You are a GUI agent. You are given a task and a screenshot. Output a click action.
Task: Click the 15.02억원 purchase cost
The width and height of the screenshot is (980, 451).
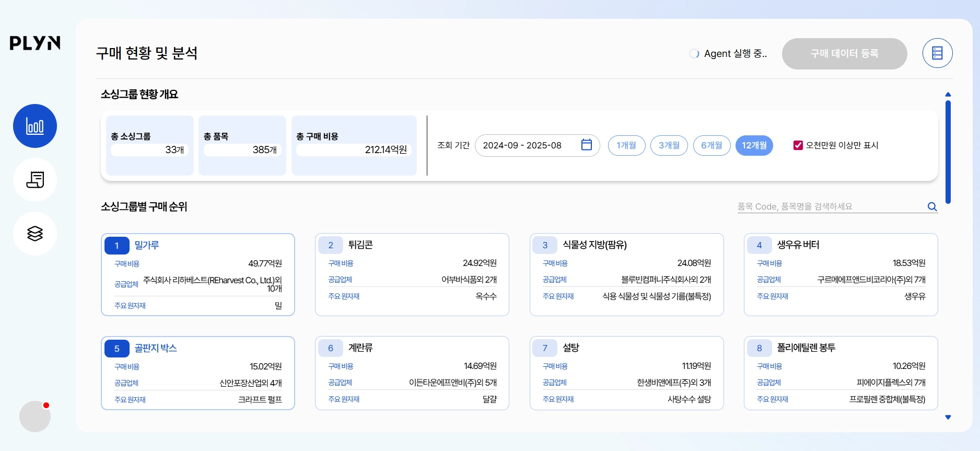265,366
